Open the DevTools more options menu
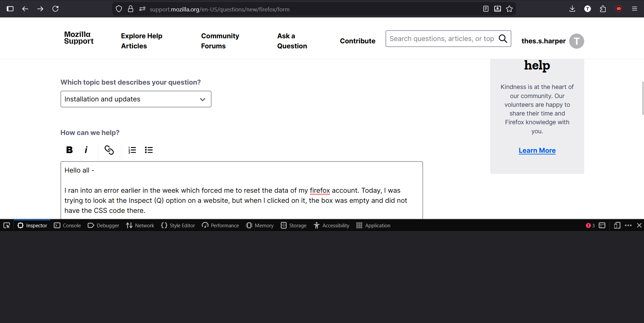 [x=628, y=225]
